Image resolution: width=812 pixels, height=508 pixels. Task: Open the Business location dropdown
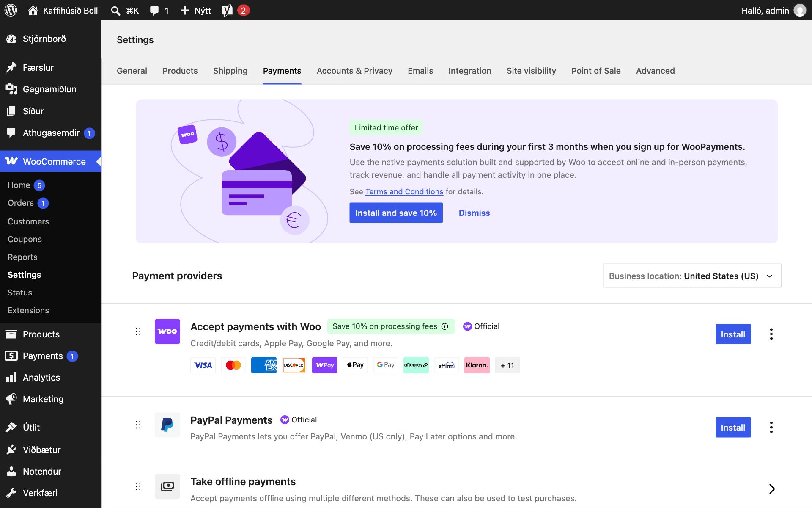(x=692, y=276)
